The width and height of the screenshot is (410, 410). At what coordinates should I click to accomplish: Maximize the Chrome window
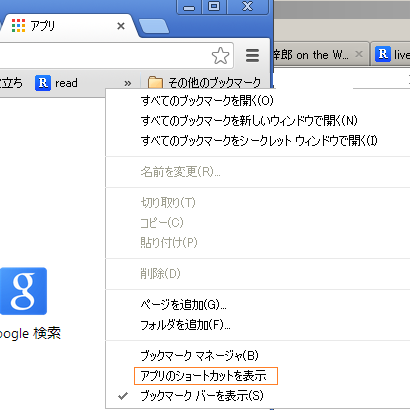coord(214,7)
